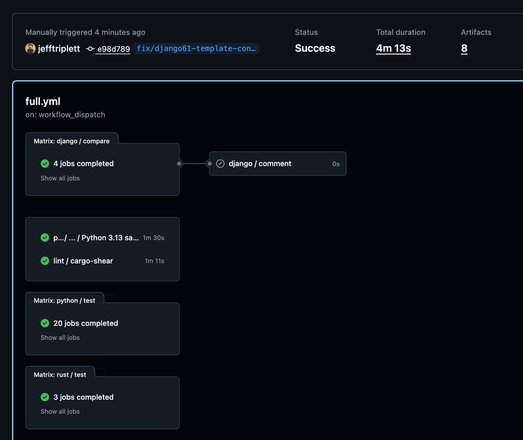Open the lint / cargo-shear job
Viewport: 523px width, 440px height.
coord(102,261)
